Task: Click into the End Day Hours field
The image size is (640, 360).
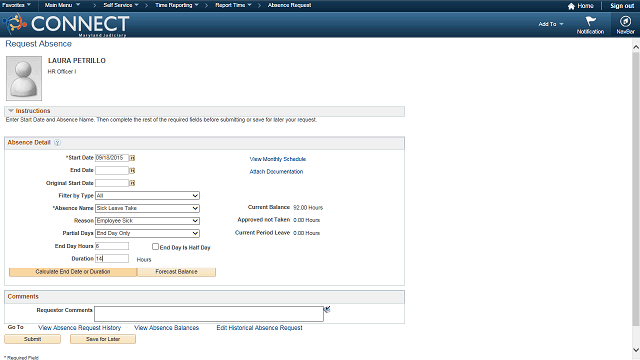Action: pyautogui.click(x=112, y=246)
